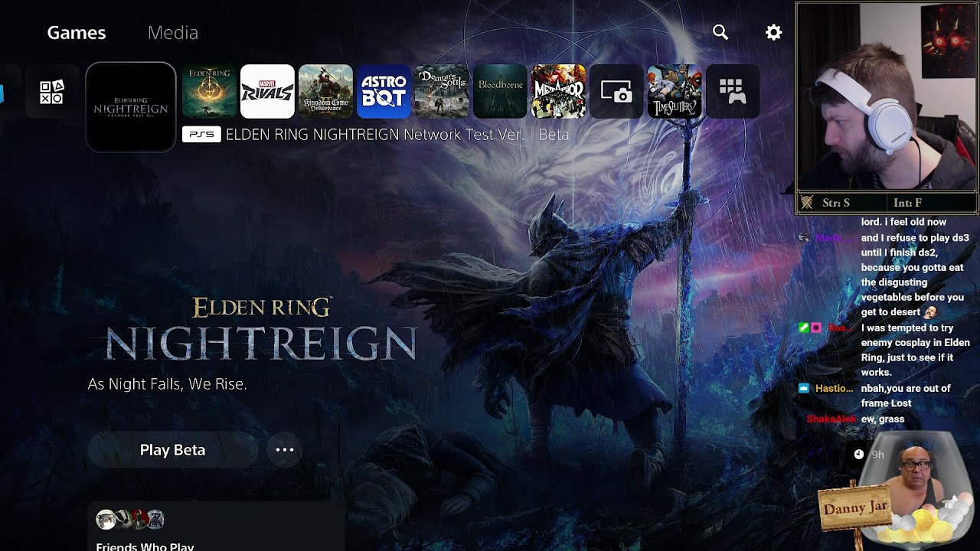Select the Bloodborne game tile
The width and height of the screenshot is (980, 551).
pyautogui.click(x=500, y=92)
